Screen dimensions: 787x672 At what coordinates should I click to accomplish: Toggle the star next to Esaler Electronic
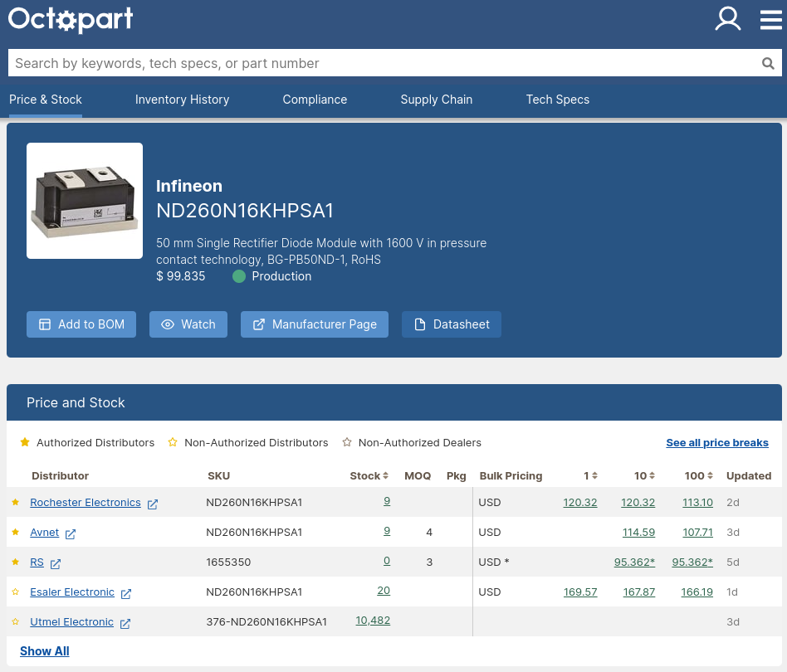(16, 592)
